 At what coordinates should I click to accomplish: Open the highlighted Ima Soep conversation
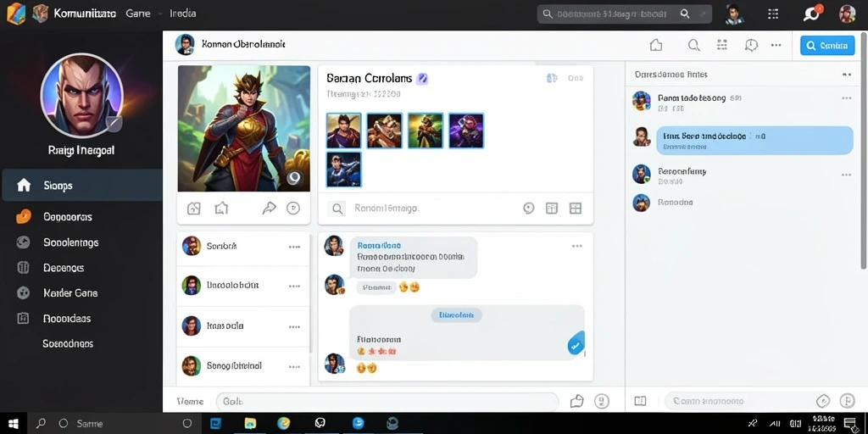[x=754, y=140]
